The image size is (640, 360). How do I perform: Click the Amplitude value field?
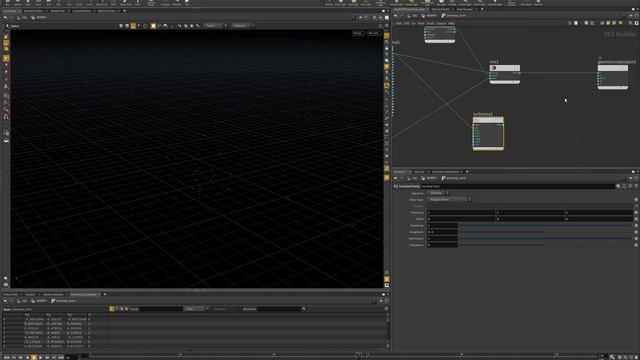(x=442, y=225)
